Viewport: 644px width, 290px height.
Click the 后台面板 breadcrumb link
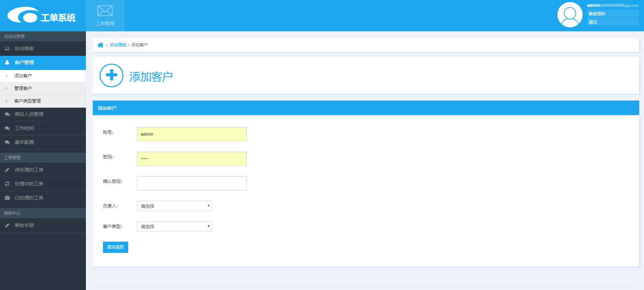tap(118, 45)
